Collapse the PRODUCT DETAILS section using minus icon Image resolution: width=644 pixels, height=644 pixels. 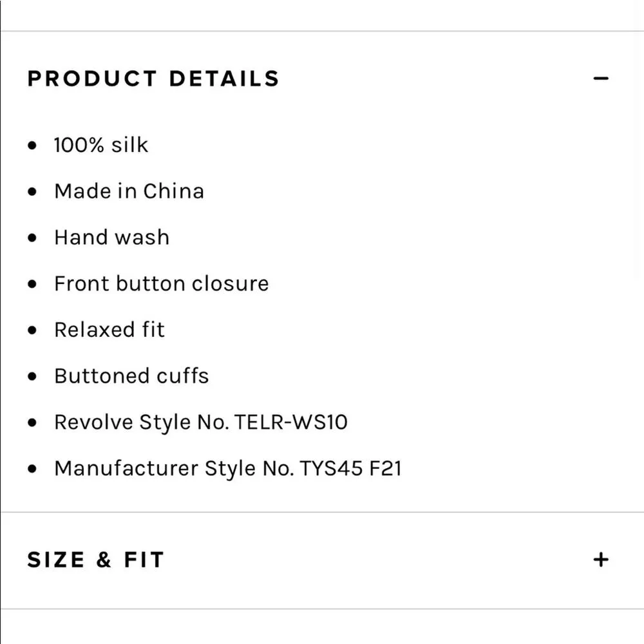coord(600,77)
